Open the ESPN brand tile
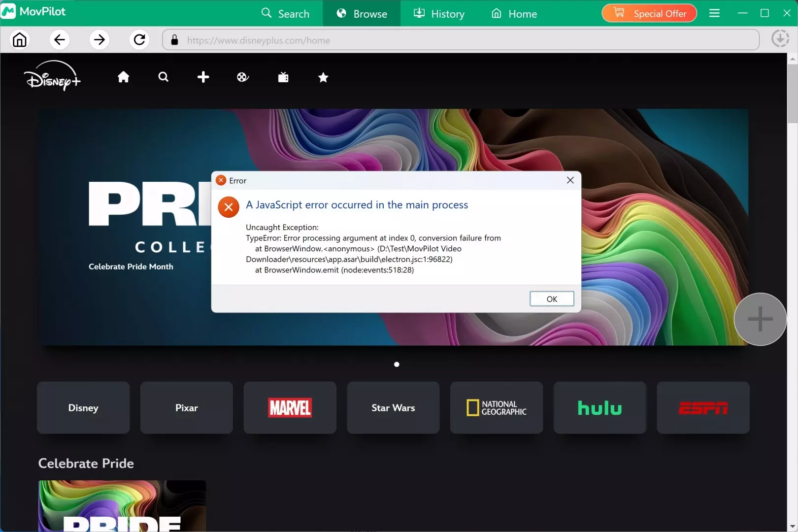The width and height of the screenshot is (798, 532). point(703,408)
